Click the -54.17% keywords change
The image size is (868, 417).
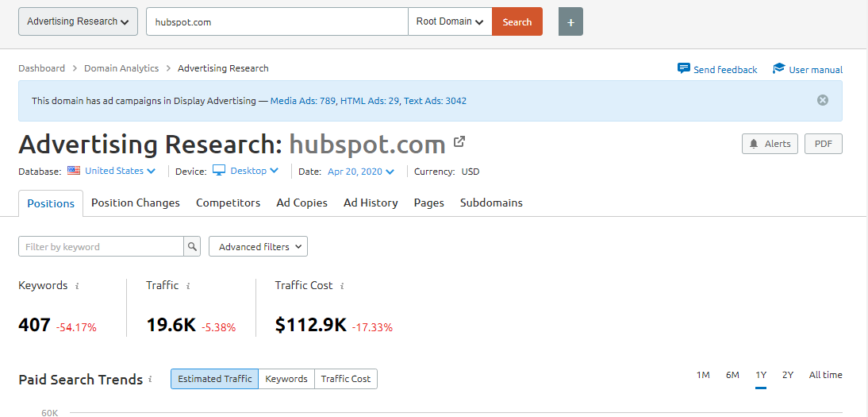[x=76, y=328]
